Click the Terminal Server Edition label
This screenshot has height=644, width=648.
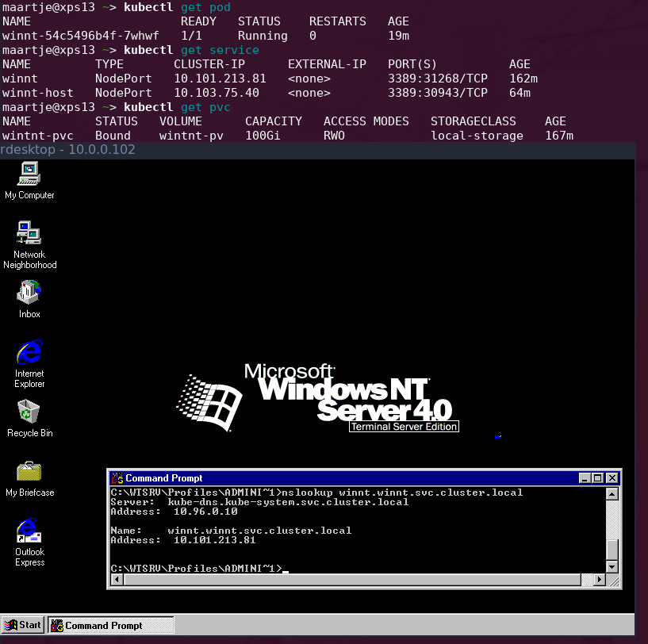pos(404,427)
